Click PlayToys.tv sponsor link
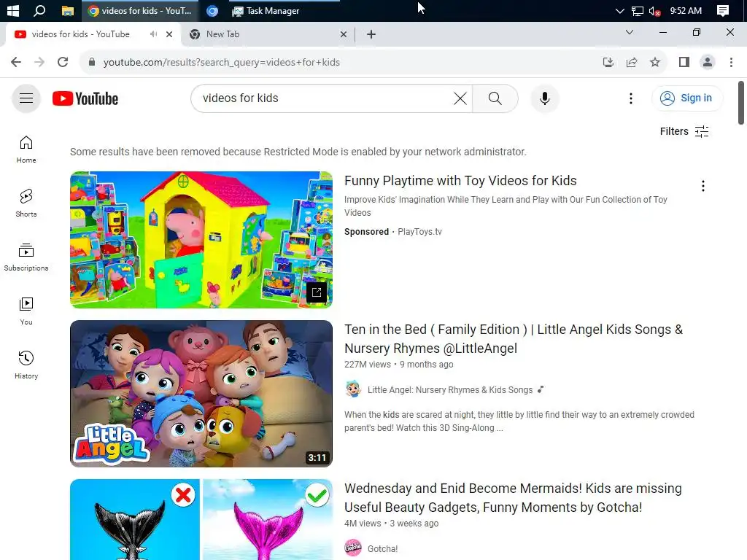This screenshot has width=747, height=560. pos(419,232)
